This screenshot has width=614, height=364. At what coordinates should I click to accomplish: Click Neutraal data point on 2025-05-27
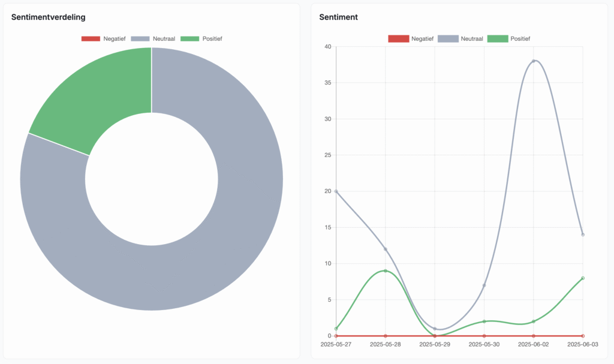[x=336, y=191]
